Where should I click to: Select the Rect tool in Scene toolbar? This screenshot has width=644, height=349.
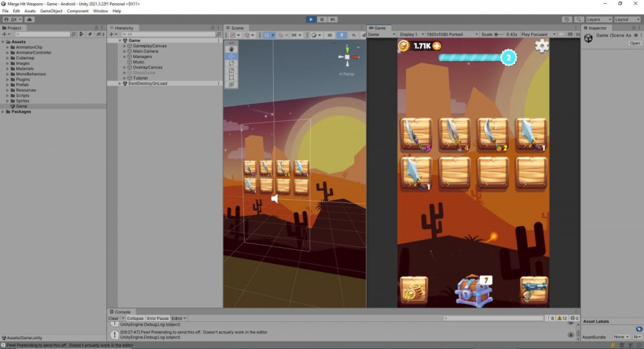click(x=232, y=78)
